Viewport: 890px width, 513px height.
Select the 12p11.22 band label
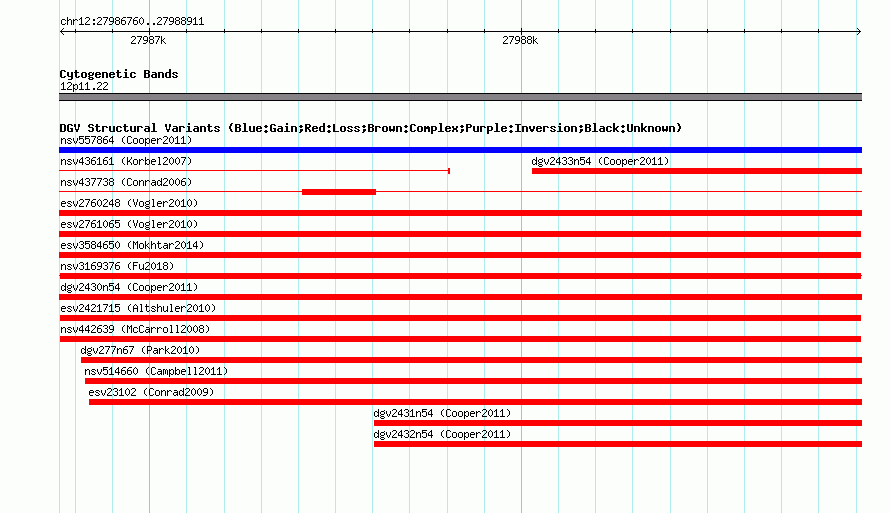pyautogui.click(x=84, y=86)
